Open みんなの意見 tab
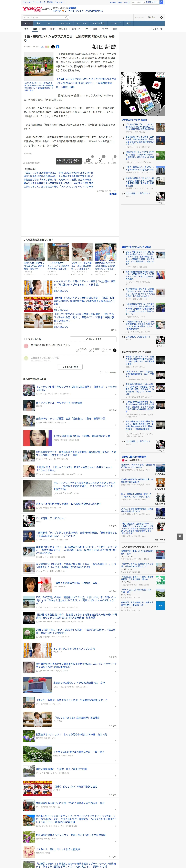The width and height of the screenshot is (186, 868). point(98,24)
